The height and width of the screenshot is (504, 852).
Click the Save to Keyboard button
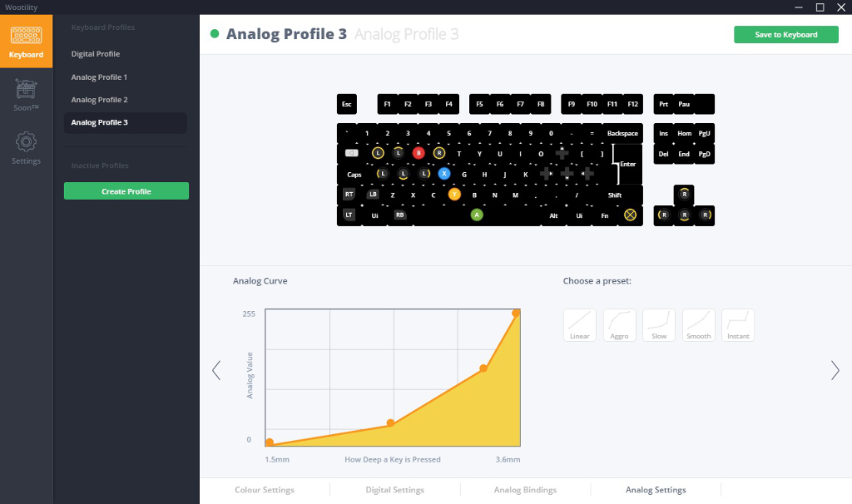pyautogui.click(x=785, y=35)
